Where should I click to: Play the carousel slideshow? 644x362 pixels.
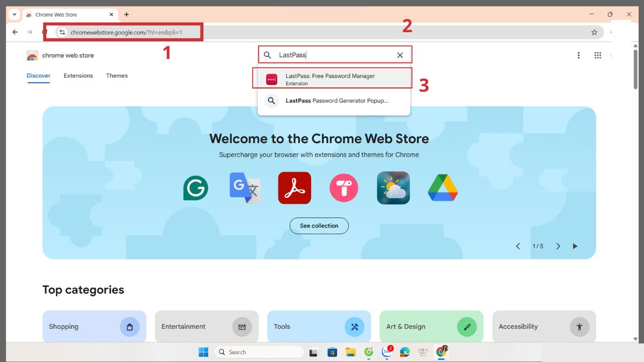(x=575, y=246)
